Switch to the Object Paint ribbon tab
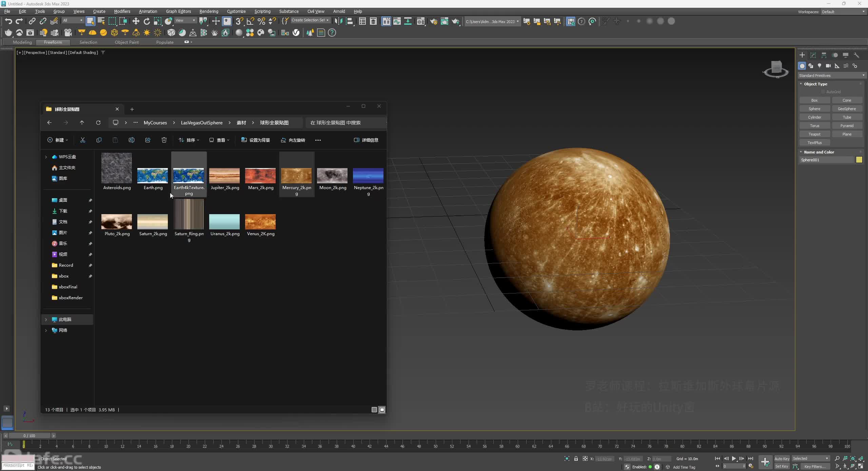The width and height of the screenshot is (868, 471). point(126,42)
